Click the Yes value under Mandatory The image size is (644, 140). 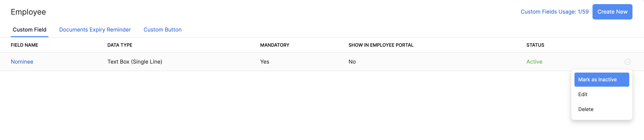[265, 62]
